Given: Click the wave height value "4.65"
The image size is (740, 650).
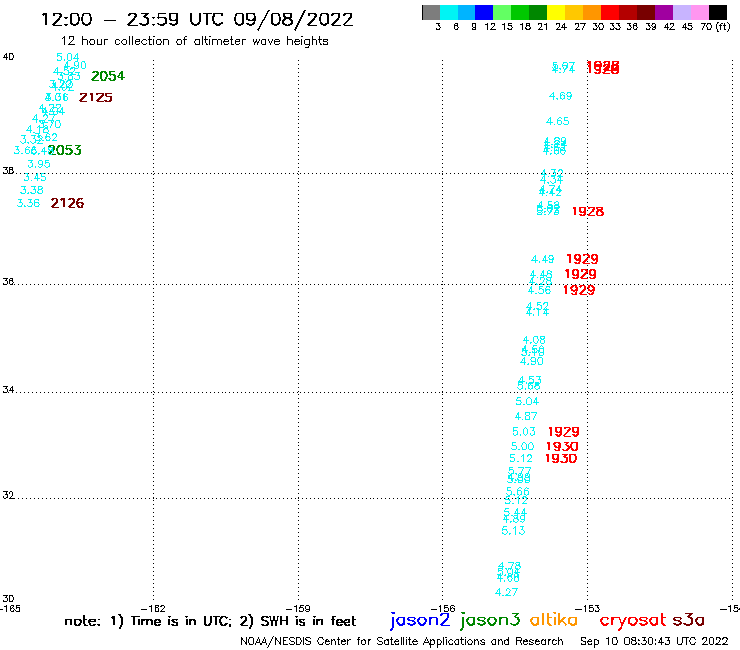Looking at the screenshot, I should point(557,121).
